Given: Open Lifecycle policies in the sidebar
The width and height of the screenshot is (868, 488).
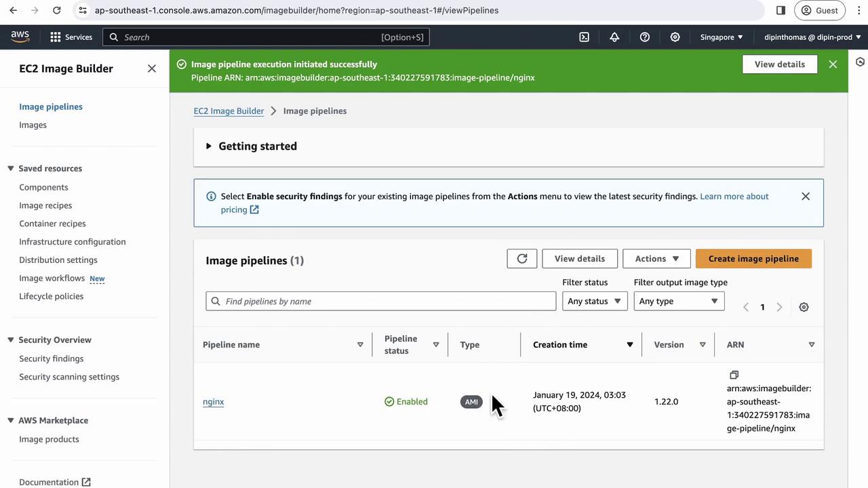Looking at the screenshot, I should click(x=51, y=297).
